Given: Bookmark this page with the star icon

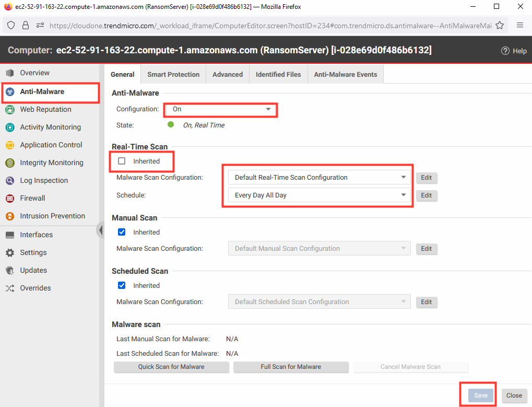Looking at the screenshot, I should point(500,26).
